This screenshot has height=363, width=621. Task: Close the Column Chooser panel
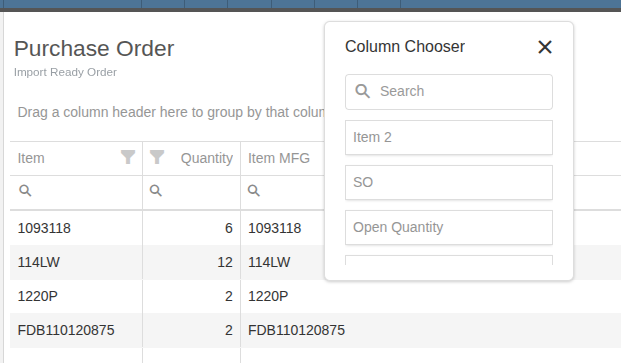pyautogui.click(x=545, y=47)
